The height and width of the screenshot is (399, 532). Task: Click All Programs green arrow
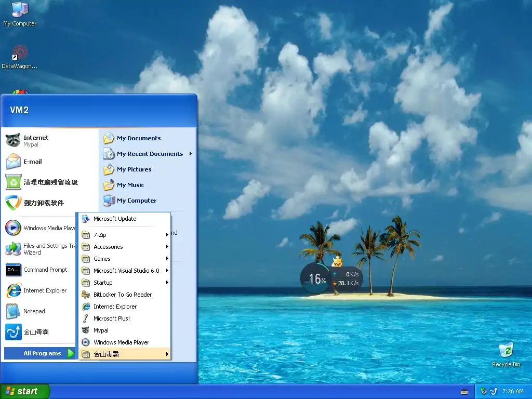click(71, 353)
